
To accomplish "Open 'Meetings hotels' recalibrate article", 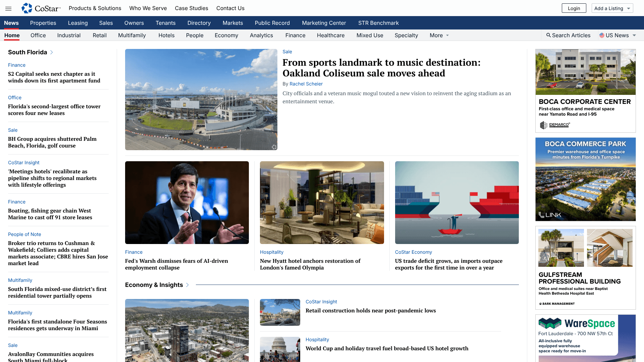I will tap(52, 178).
